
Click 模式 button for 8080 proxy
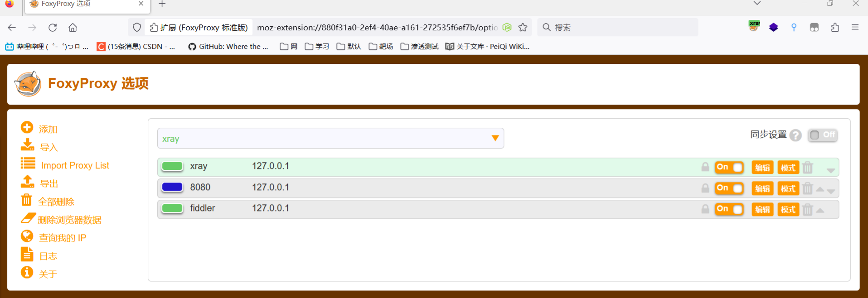tap(788, 188)
